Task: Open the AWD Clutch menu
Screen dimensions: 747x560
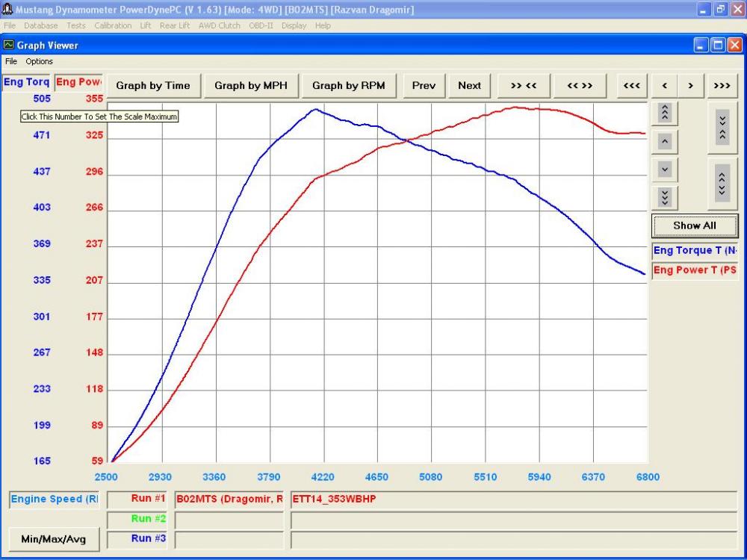Action: [220, 25]
